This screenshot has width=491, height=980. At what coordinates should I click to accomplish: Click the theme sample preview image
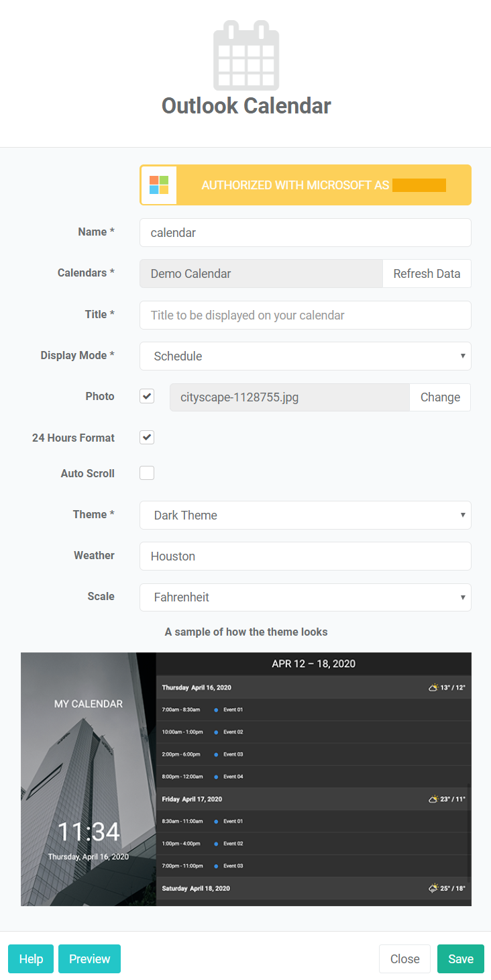246,779
